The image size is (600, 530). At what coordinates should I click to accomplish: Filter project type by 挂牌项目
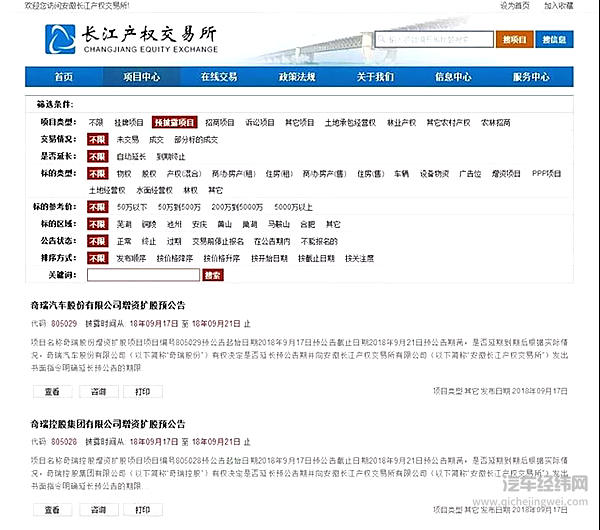(129, 122)
